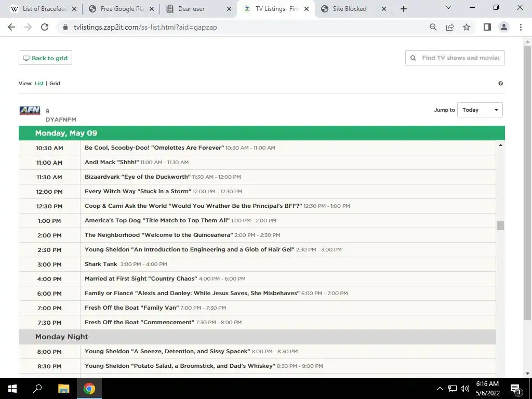Show hidden system tray icons

click(x=440, y=389)
